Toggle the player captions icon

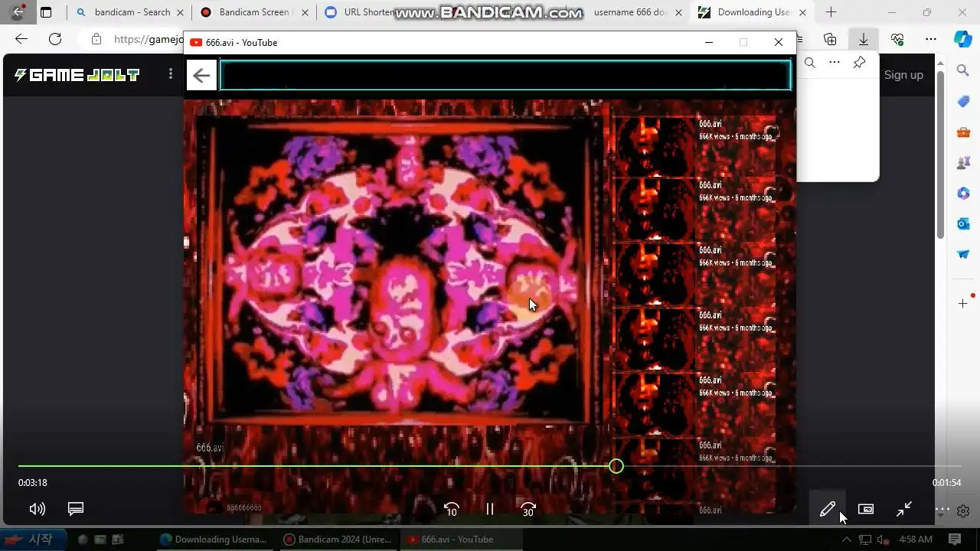point(76,509)
